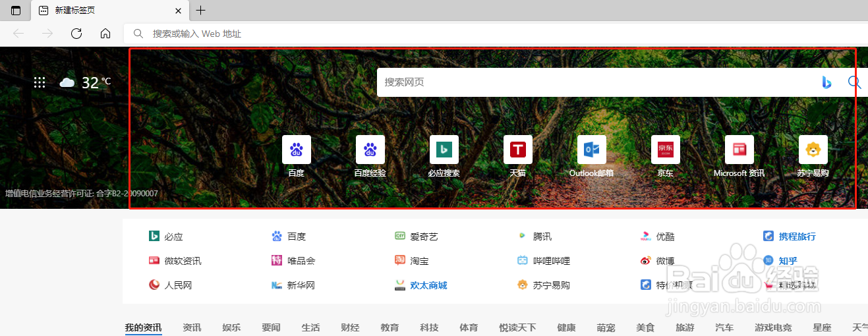Go forward with the browser forward arrow
Screen dimensions: 868x336
pyautogui.click(x=47, y=33)
